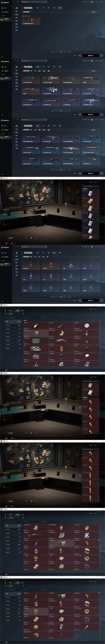Screen dimensions: 105x644
Task: Select first category tab in topmost WeGame collection
Action: coord(38,8)
